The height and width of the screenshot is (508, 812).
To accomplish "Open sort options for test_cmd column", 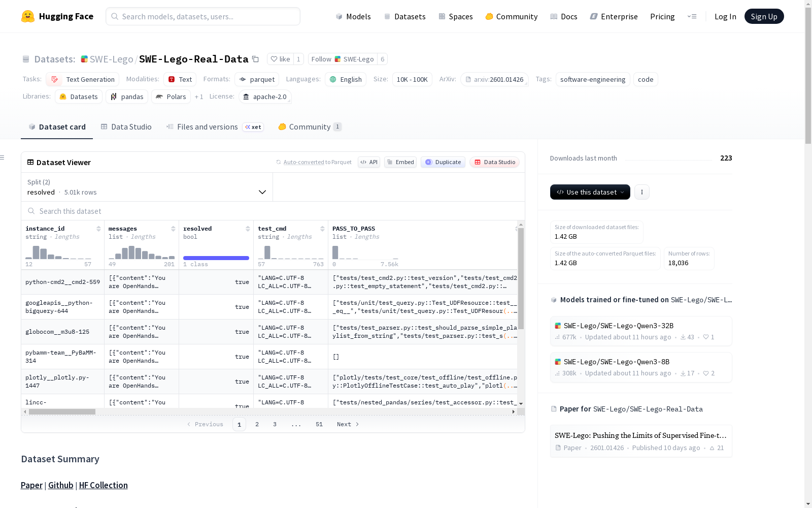I will point(322,229).
